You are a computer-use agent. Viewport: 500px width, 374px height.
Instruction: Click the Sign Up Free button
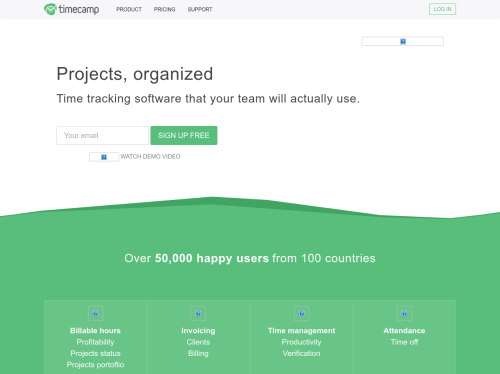click(184, 135)
